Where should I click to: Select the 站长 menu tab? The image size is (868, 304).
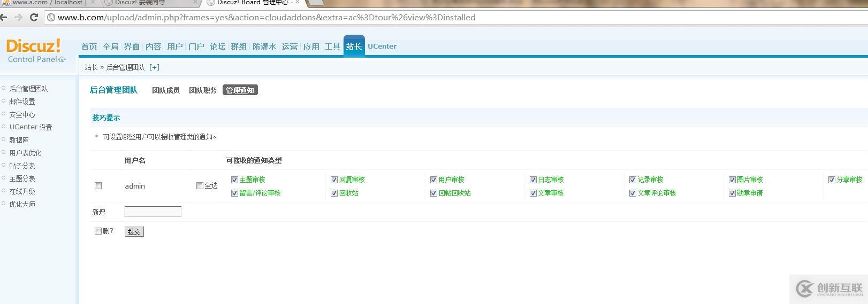pyautogui.click(x=354, y=46)
